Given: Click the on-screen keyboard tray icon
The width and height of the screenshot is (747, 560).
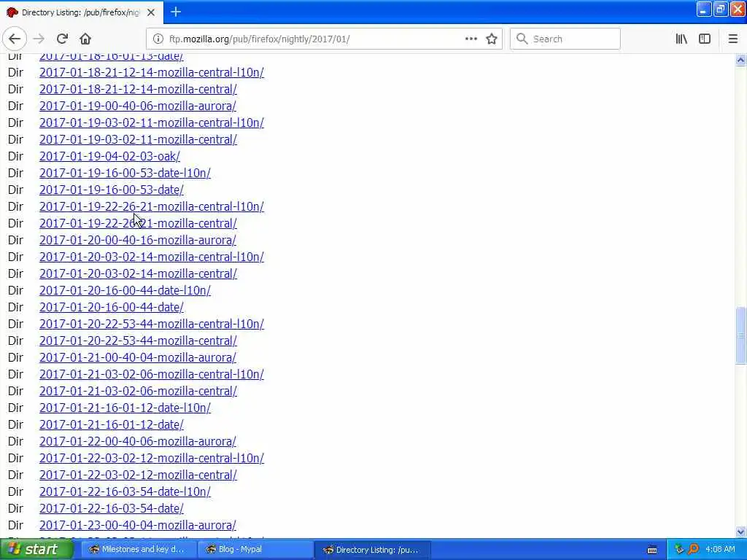Looking at the screenshot, I should point(652,550).
